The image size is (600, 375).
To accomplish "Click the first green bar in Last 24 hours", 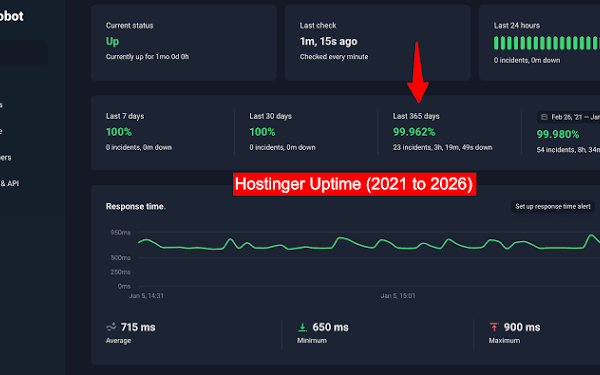I will click(x=496, y=43).
